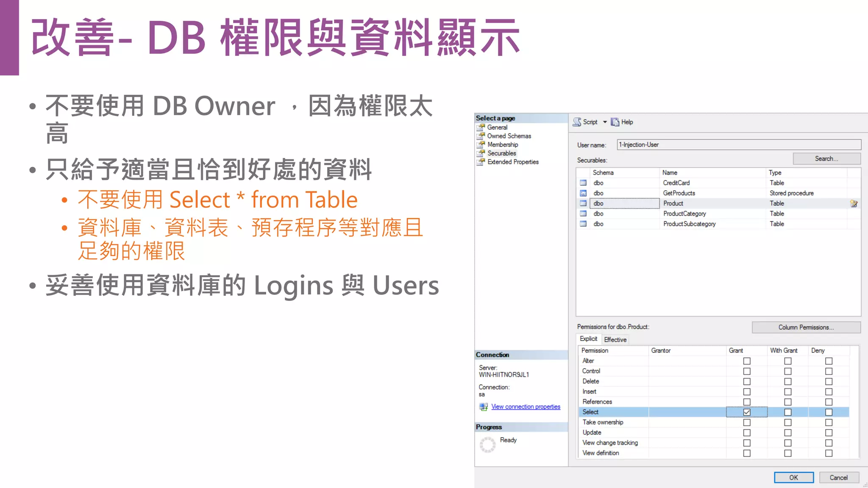Open the Owned Schemas page
The width and height of the screenshot is (868, 488).
[509, 136]
